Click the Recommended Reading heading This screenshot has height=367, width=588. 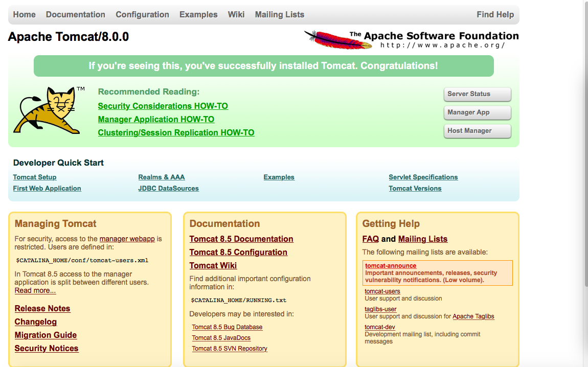(148, 92)
